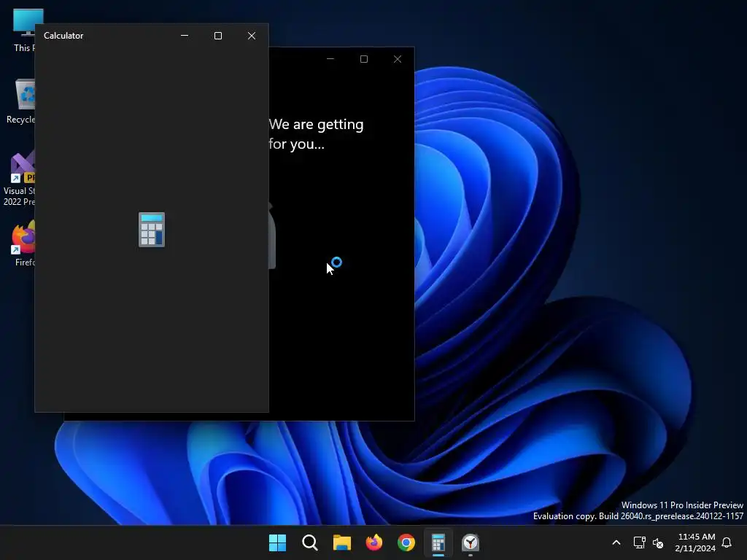Select the Calculator taskbar icon

(x=438, y=542)
